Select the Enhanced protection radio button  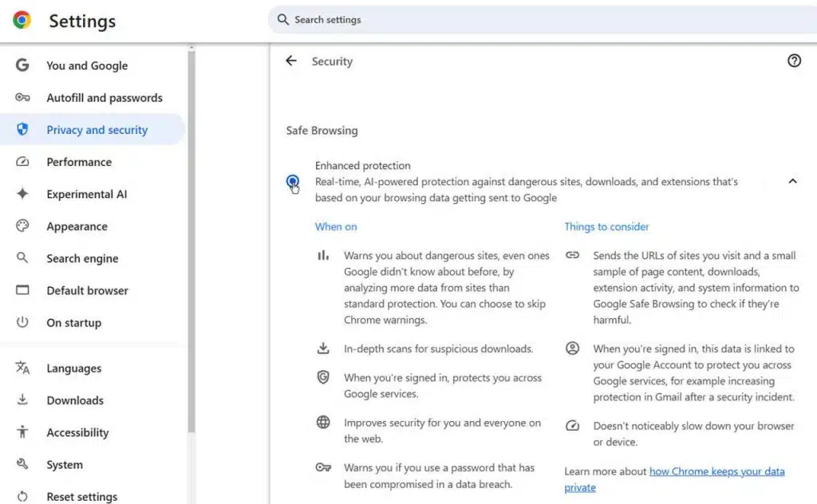pos(292,181)
